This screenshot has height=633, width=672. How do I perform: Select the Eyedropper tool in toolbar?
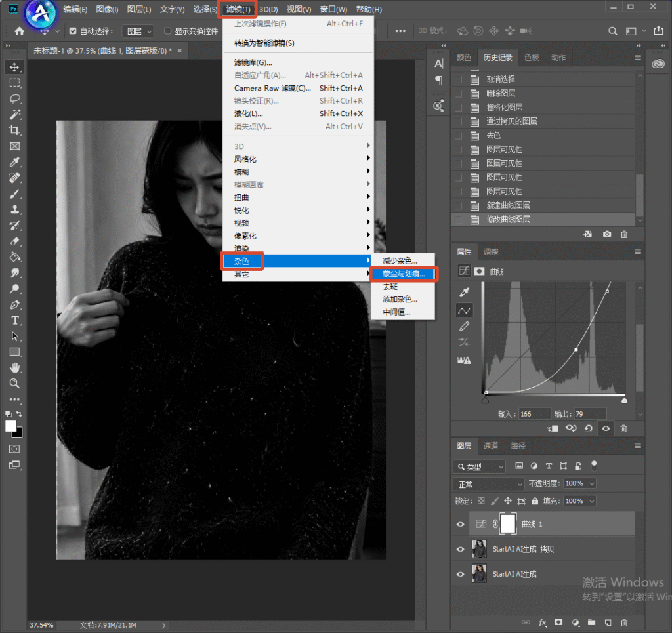point(14,162)
